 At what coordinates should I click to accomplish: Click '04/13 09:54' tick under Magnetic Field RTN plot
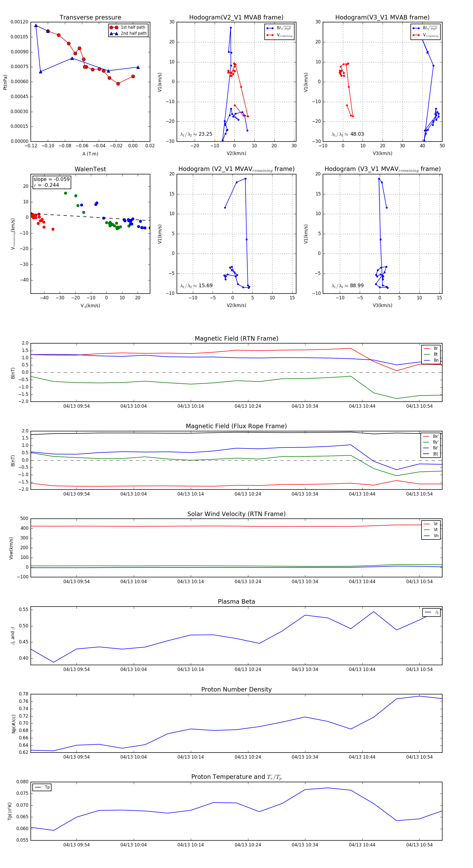[76, 406]
